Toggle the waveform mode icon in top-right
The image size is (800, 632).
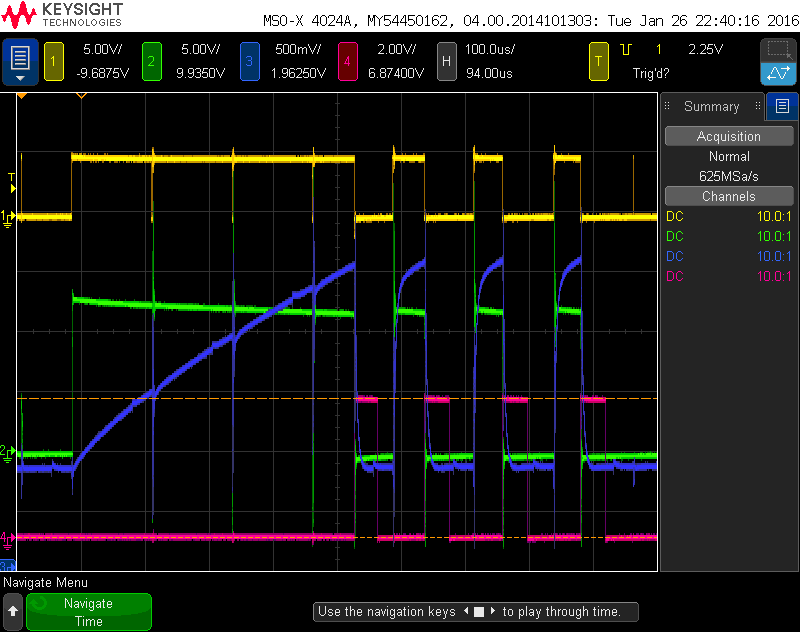[777, 74]
